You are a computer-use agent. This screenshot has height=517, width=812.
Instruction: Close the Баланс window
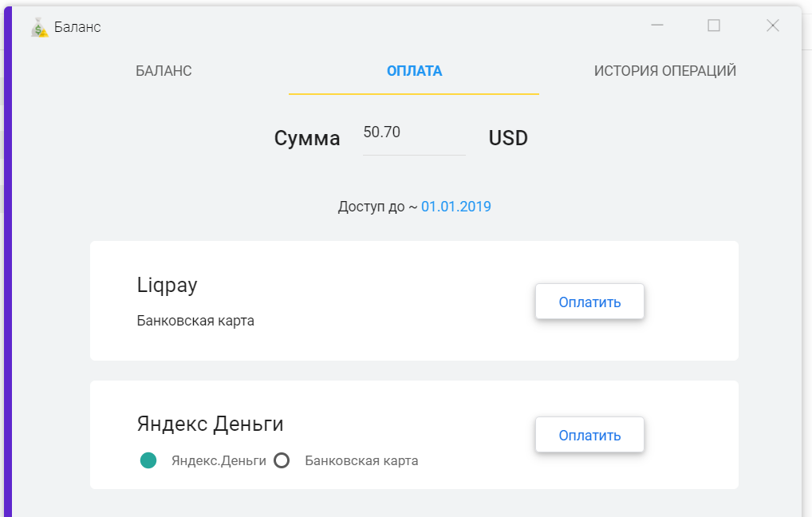point(772,26)
